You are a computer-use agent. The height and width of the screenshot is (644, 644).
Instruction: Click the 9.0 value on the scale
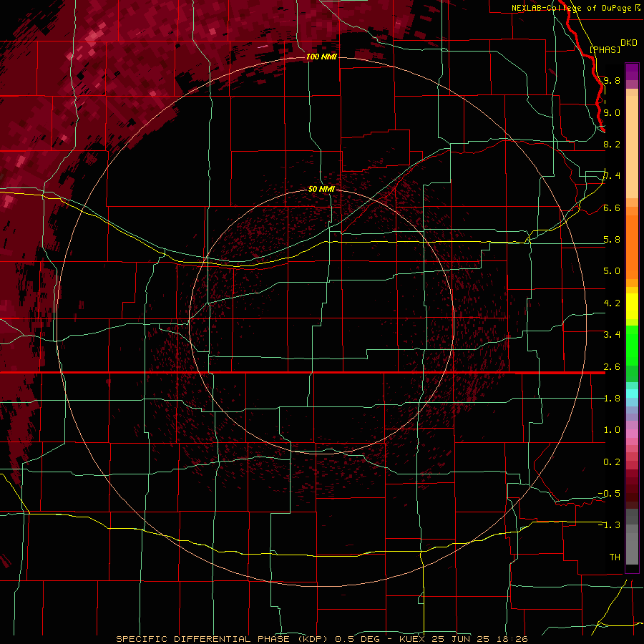point(612,112)
